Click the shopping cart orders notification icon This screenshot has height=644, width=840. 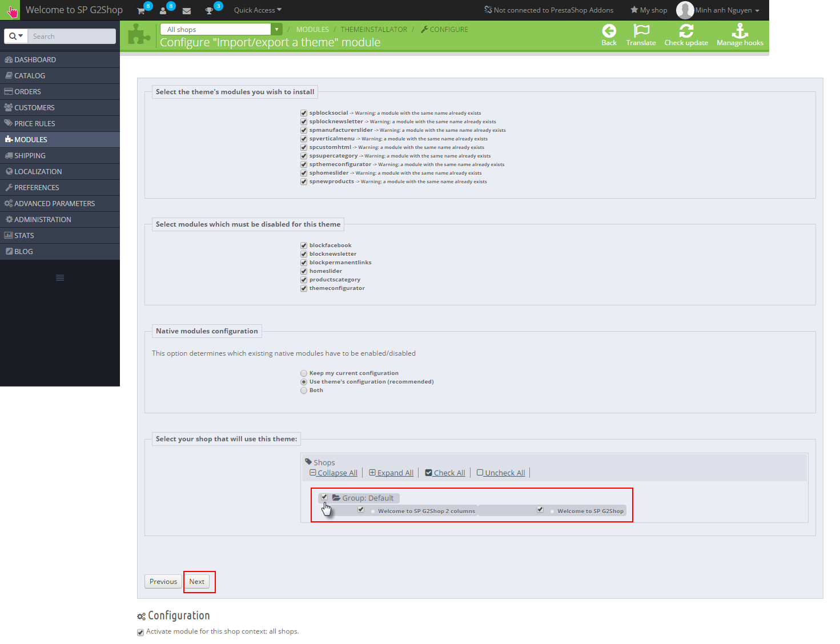tap(141, 11)
